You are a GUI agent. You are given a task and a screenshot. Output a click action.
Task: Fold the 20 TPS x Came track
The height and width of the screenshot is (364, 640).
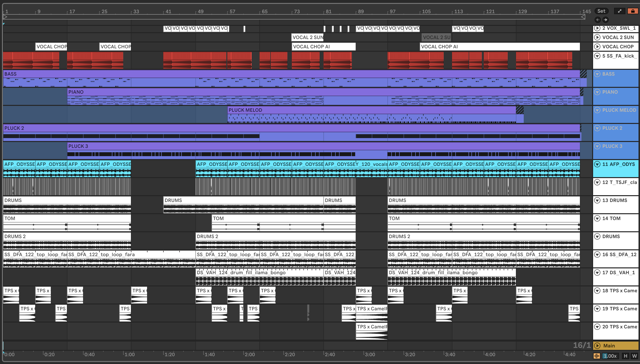point(597,327)
